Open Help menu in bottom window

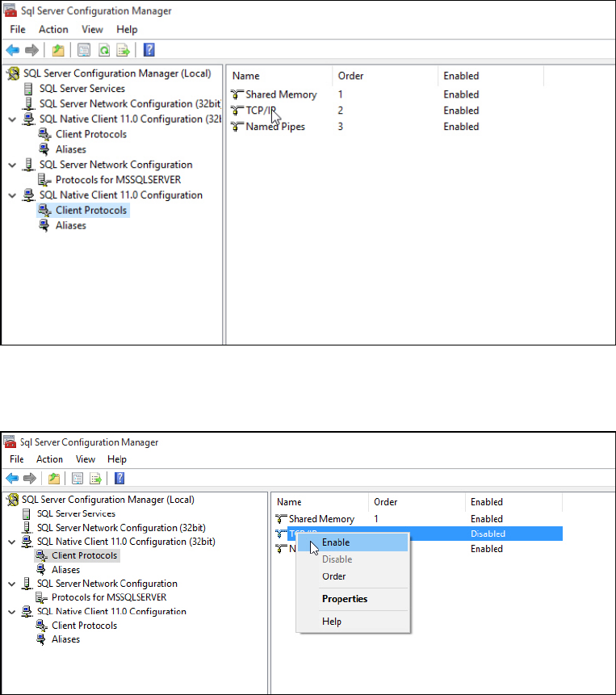pyautogui.click(x=117, y=459)
